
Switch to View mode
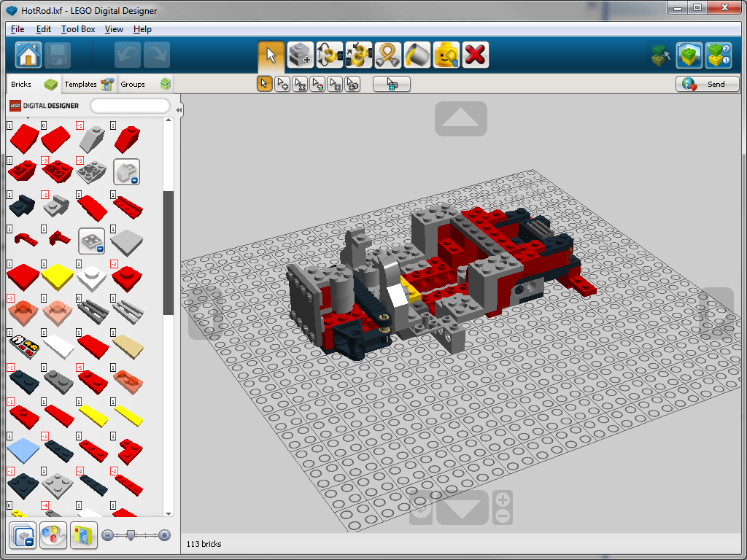click(x=689, y=55)
